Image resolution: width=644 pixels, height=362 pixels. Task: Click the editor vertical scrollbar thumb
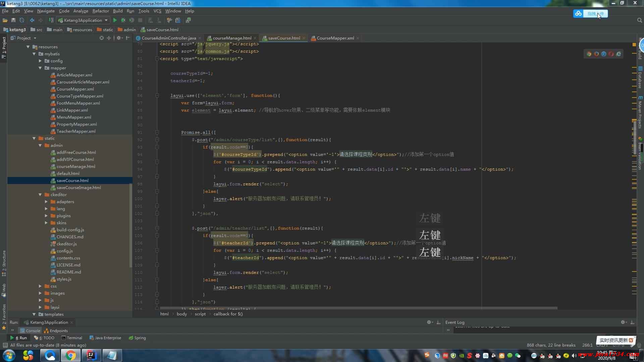634,137
